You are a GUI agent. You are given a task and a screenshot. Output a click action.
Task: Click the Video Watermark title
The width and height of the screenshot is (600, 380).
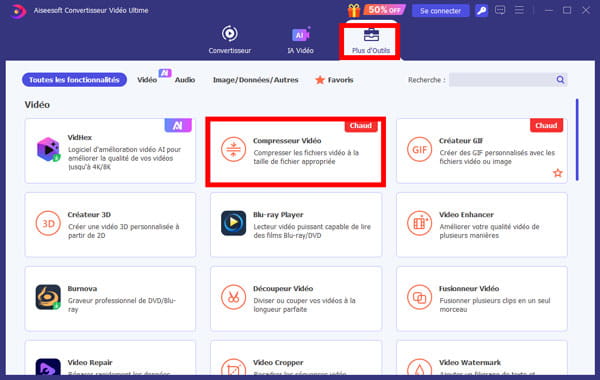click(470, 362)
